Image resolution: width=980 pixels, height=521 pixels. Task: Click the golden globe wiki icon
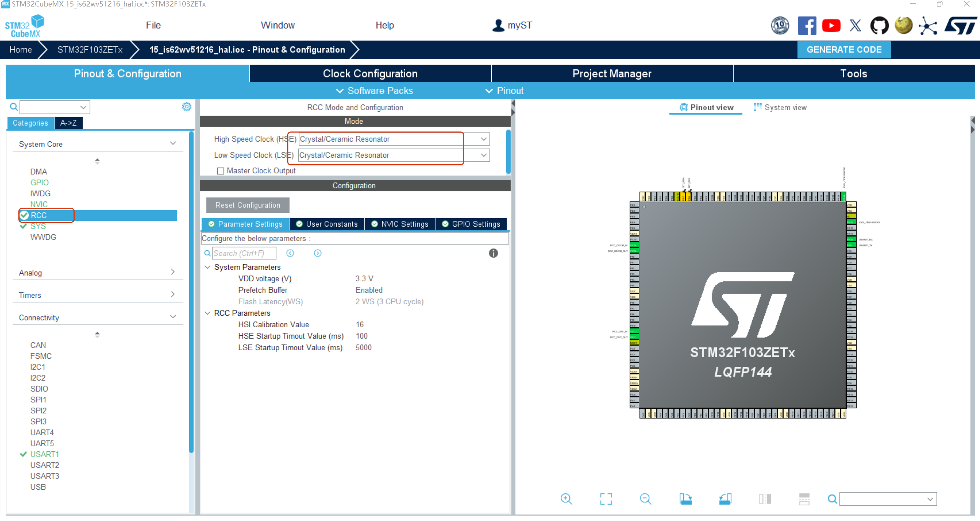coord(903,26)
